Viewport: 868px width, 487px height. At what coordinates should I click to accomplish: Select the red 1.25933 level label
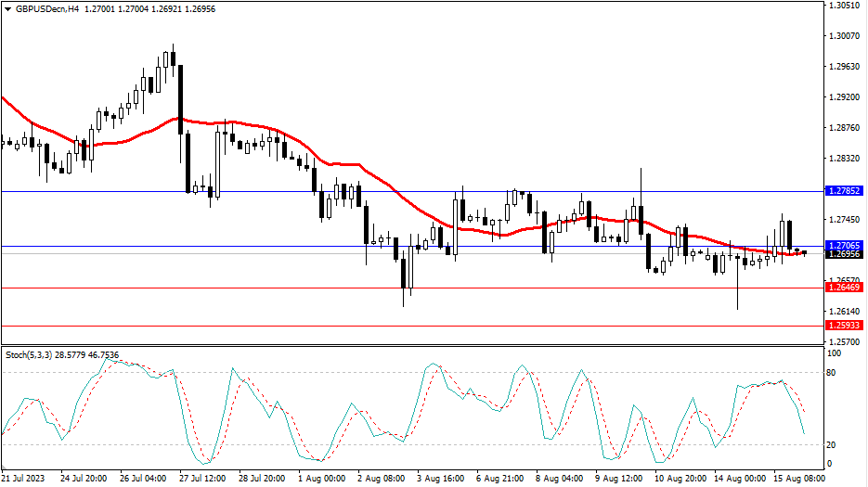tap(844, 326)
